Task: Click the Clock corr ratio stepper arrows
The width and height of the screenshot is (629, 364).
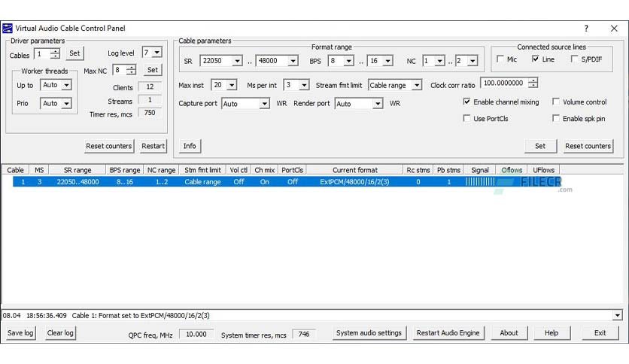Action: point(533,83)
